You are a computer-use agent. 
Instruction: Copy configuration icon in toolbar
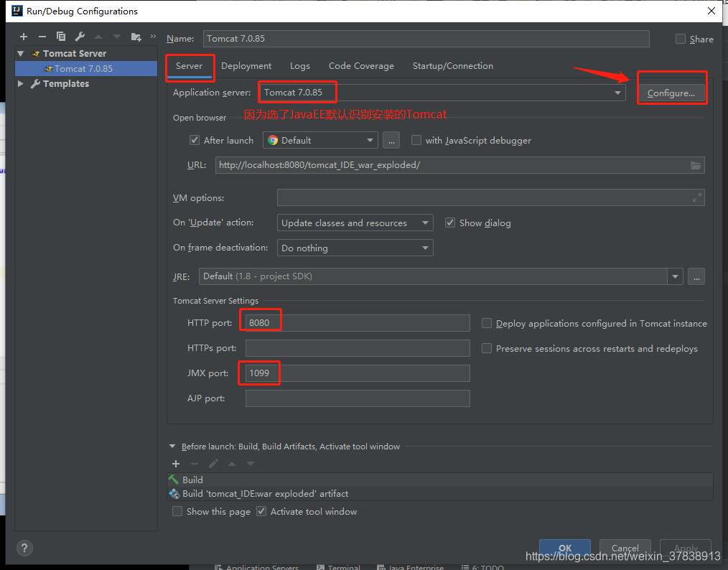tap(61, 37)
